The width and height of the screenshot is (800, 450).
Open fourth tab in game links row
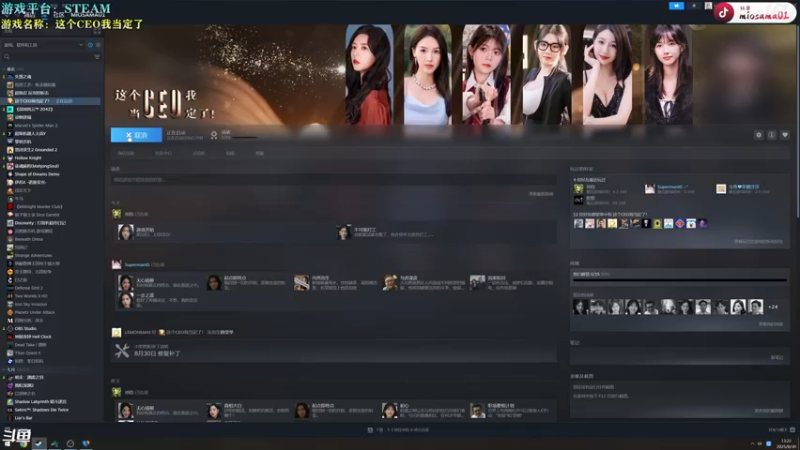click(x=230, y=153)
